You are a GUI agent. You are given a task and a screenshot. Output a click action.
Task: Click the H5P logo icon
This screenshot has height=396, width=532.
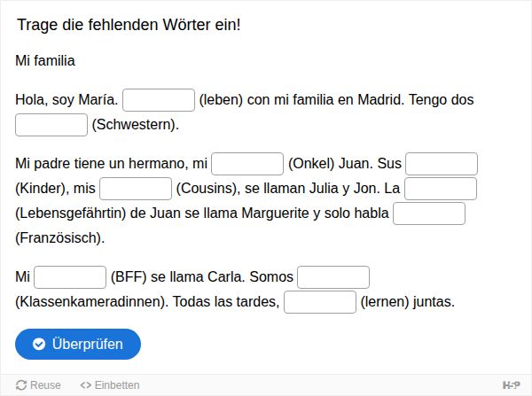511,385
